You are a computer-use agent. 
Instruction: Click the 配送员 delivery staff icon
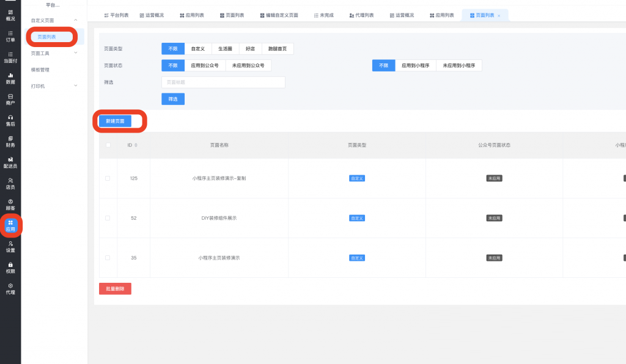[x=10, y=162]
